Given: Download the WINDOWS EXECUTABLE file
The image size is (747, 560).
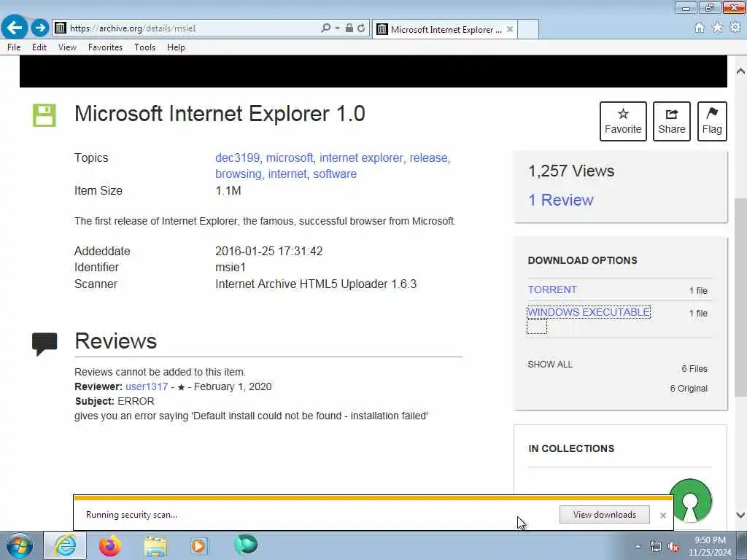Looking at the screenshot, I should [x=589, y=312].
